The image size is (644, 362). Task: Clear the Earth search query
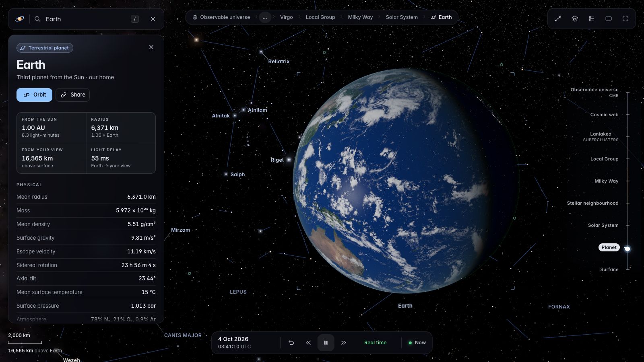click(x=153, y=19)
